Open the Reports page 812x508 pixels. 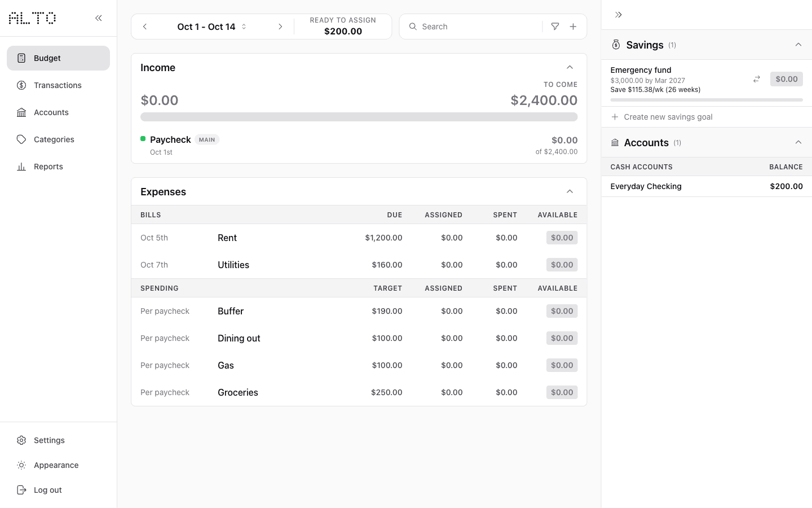pyautogui.click(x=58, y=167)
